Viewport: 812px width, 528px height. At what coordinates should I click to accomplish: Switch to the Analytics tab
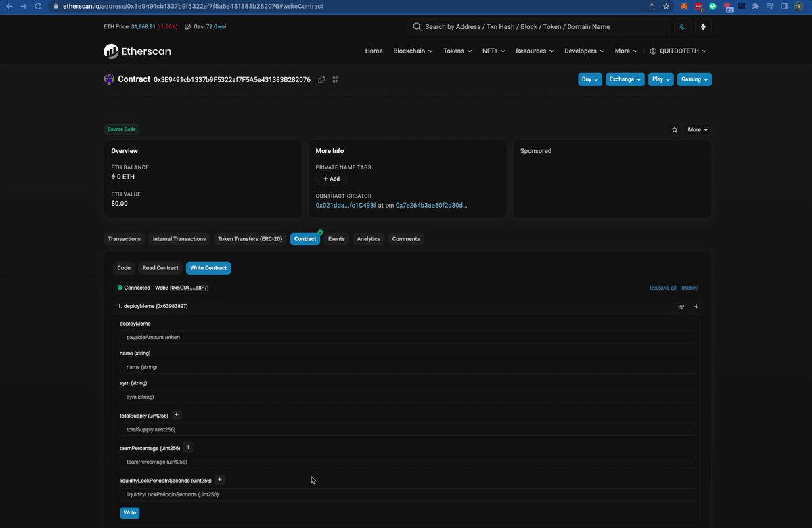[x=369, y=239]
